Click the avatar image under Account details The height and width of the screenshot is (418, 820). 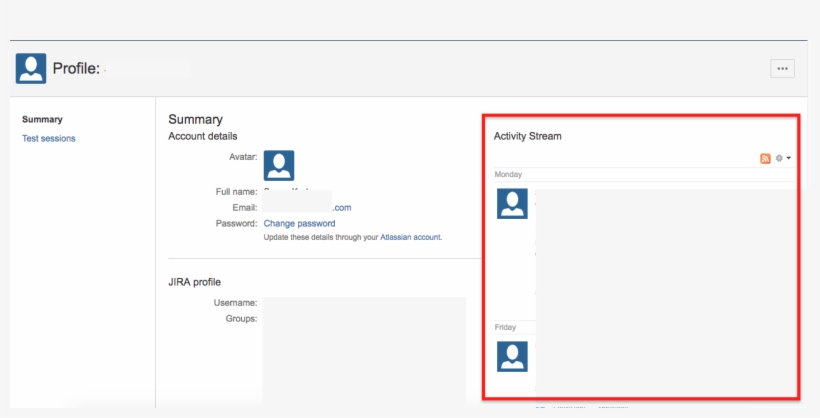pyautogui.click(x=279, y=165)
